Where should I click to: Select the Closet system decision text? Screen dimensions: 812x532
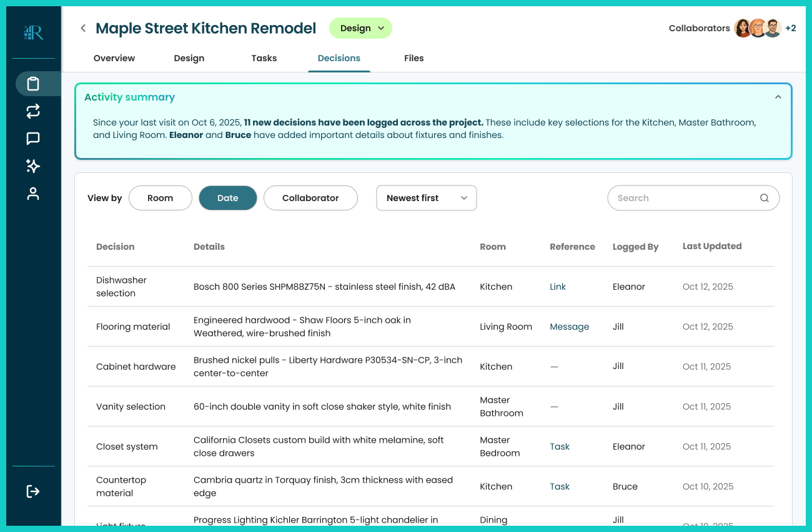127,446
